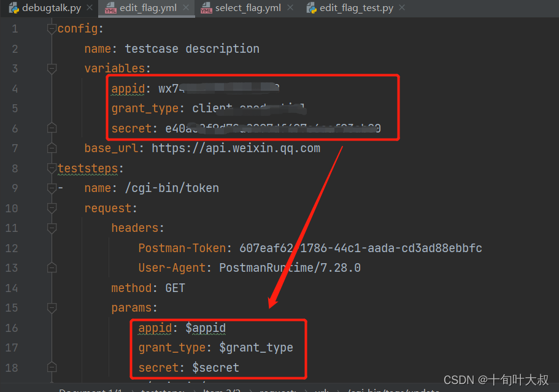This screenshot has width=559, height=392.
Task: Collapse the variables block fold marker
Action: coord(52,69)
